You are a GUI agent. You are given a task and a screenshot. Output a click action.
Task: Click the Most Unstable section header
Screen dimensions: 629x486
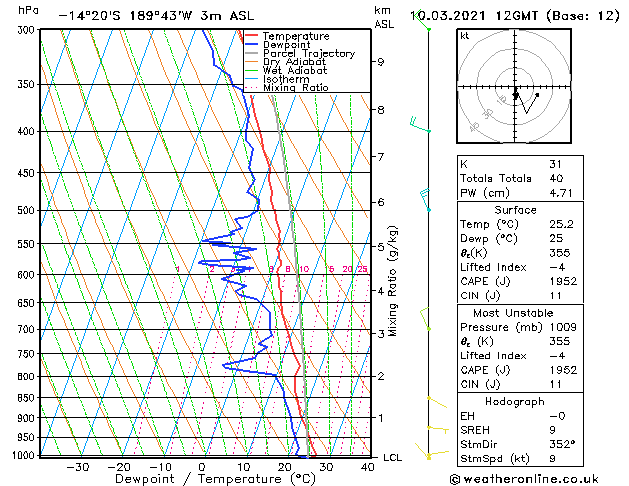(513, 313)
